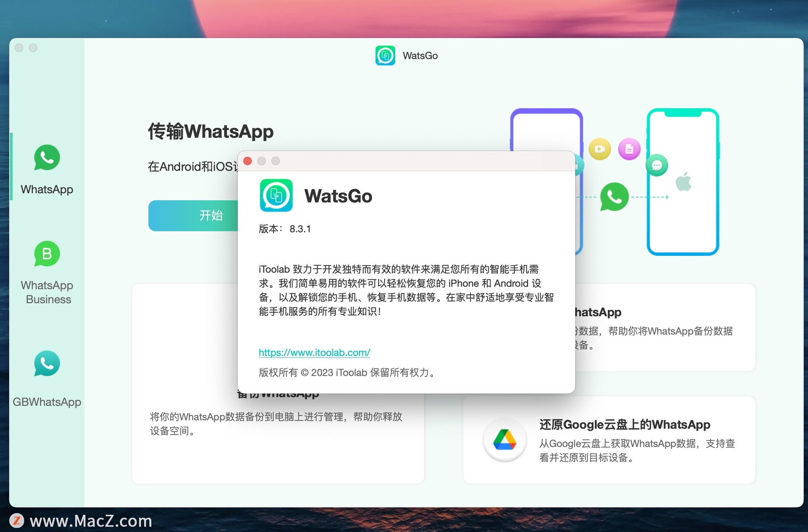Click the 传输WhatsApp heading
The image size is (808, 532).
click(210, 131)
